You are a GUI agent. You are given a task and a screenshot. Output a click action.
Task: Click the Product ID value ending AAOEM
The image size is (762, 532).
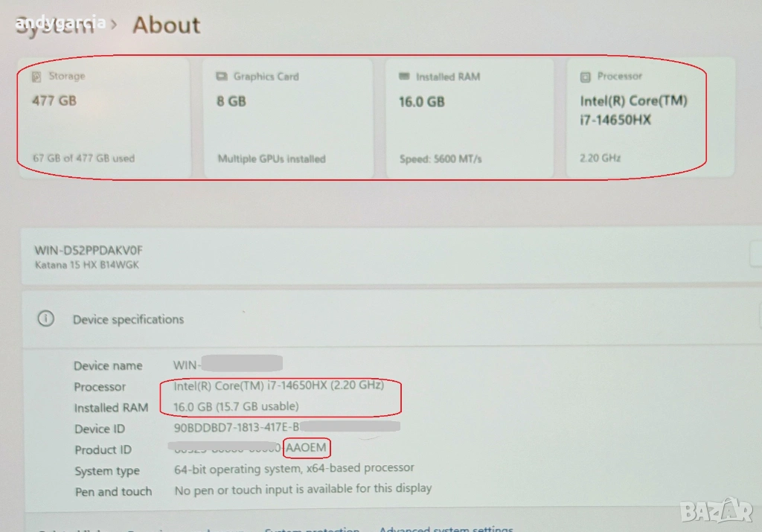coord(306,448)
